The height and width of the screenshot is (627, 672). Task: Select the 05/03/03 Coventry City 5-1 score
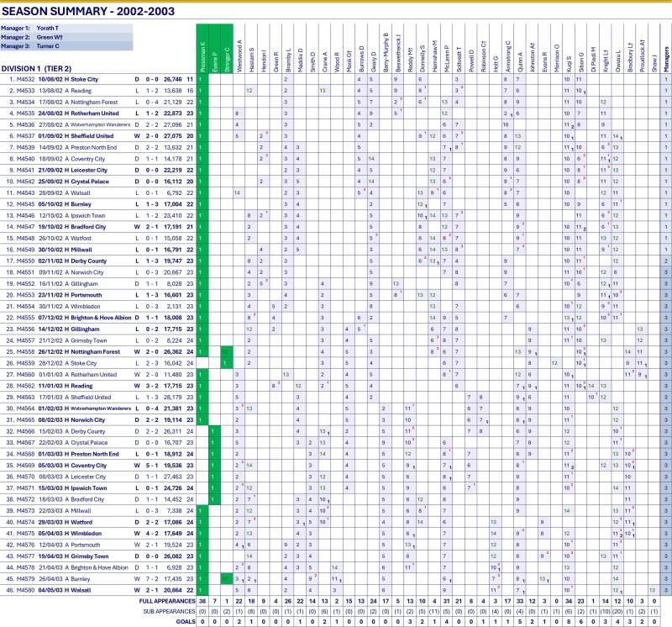tap(152, 466)
